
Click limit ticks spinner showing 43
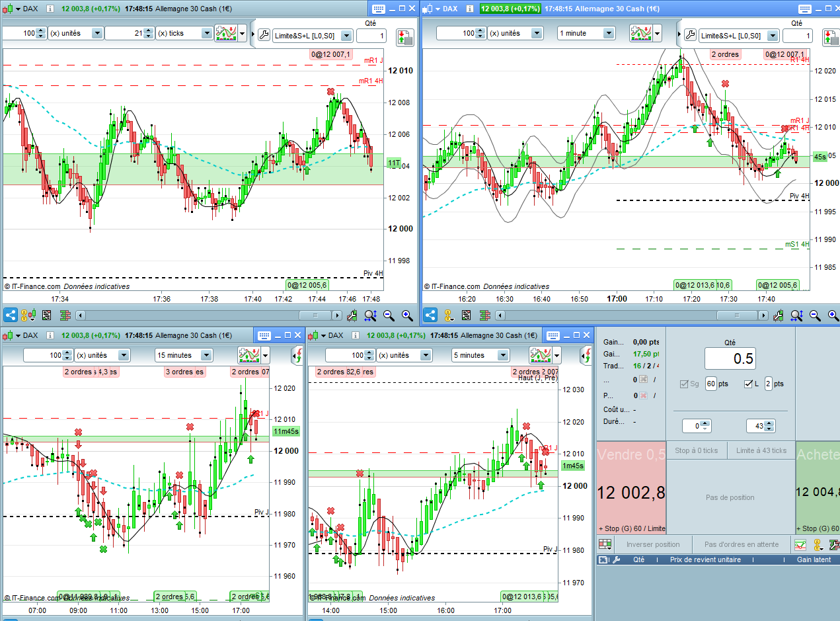click(x=769, y=426)
